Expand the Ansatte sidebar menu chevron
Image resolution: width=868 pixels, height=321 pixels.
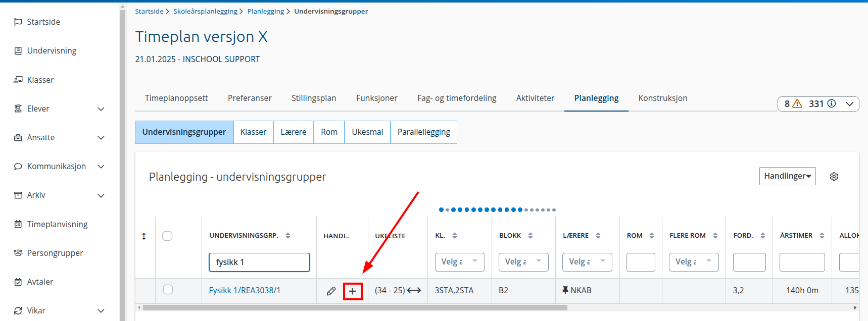click(101, 138)
